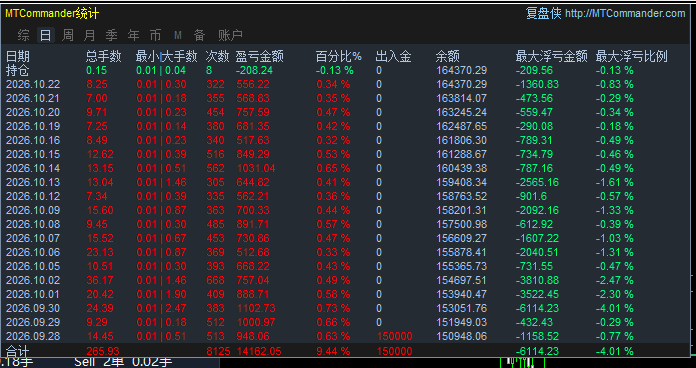Select the 2026.10.13 date row
The width and height of the screenshot is (696, 368).
pyautogui.click(x=32, y=182)
